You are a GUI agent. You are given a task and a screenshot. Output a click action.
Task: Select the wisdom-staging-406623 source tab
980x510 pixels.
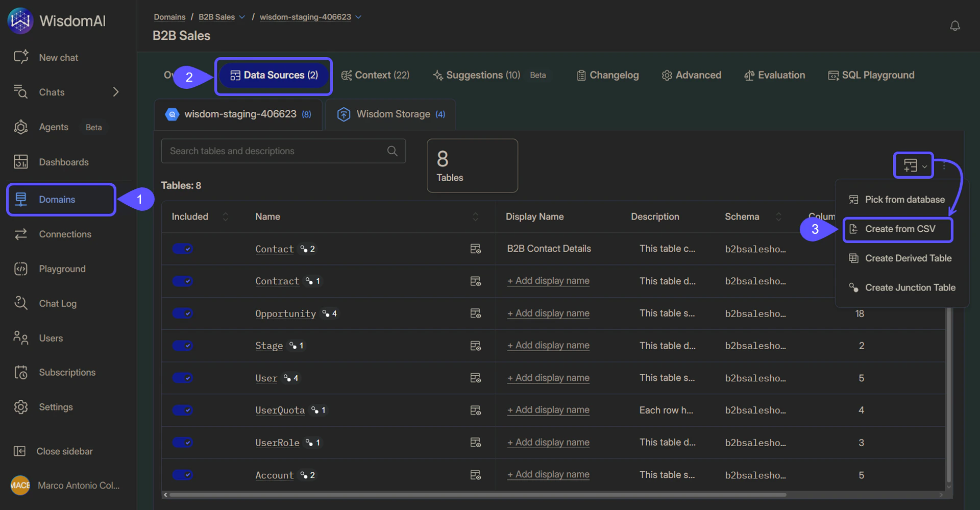coord(238,114)
